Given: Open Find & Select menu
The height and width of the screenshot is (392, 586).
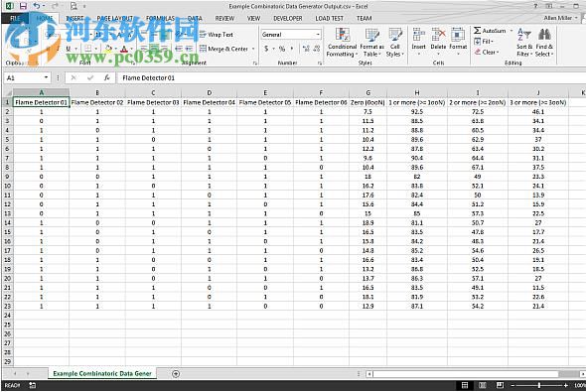Looking at the screenshot, I should click(x=543, y=43).
